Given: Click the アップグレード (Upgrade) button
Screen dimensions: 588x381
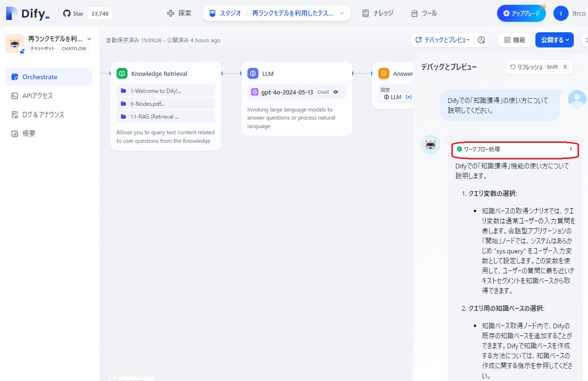Looking at the screenshot, I should [x=521, y=13].
